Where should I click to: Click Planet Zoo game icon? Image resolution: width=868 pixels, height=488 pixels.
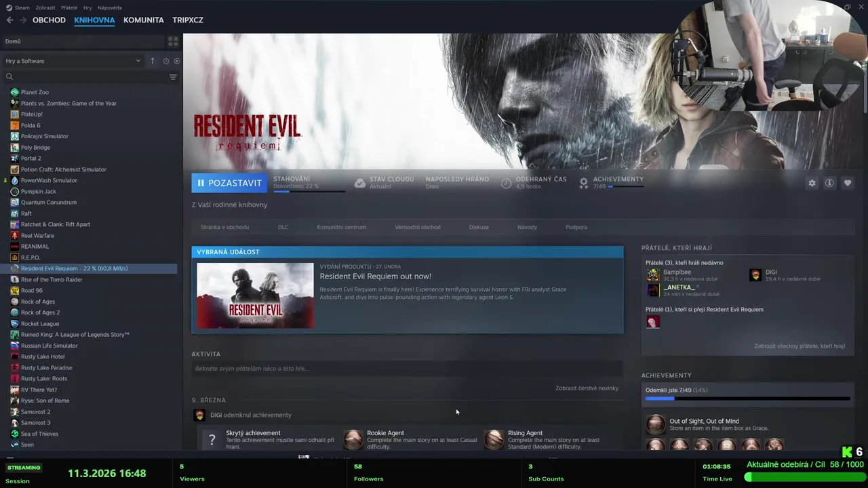[x=14, y=92]
